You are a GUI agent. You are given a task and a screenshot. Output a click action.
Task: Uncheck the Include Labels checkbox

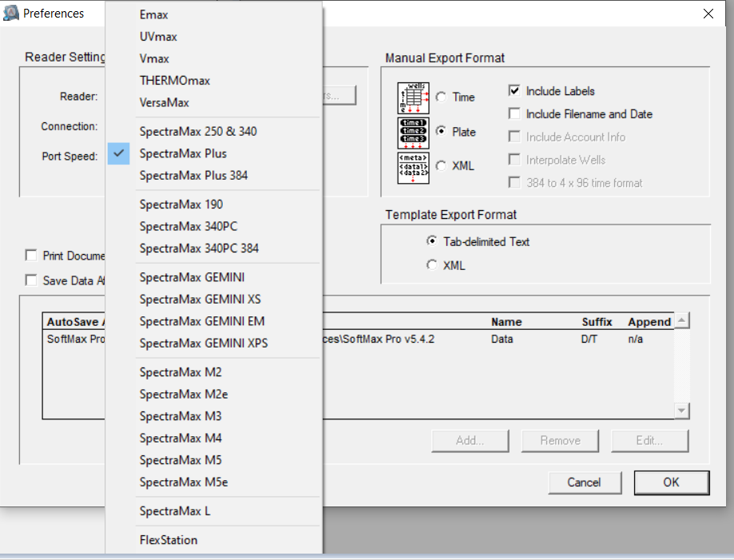click(x=514, y=91)
